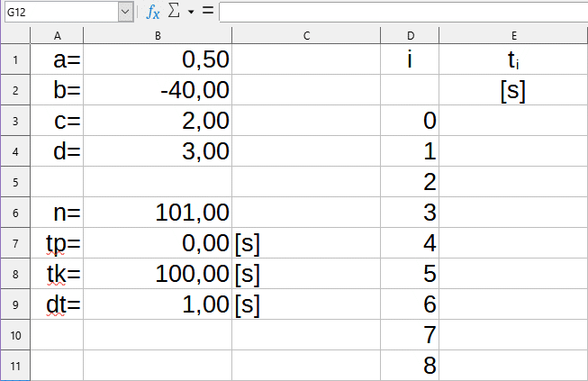Click the Sum (Σ) icon
588x381 pixels.
pos(174,12)
